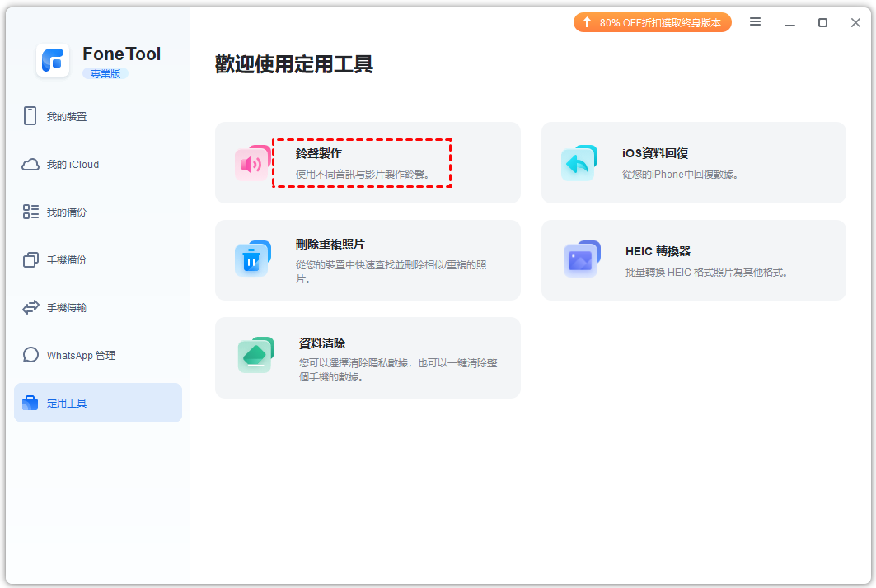
Task: Switch to 手機備份 sidebar section
Action: click(x=66, y=259)
